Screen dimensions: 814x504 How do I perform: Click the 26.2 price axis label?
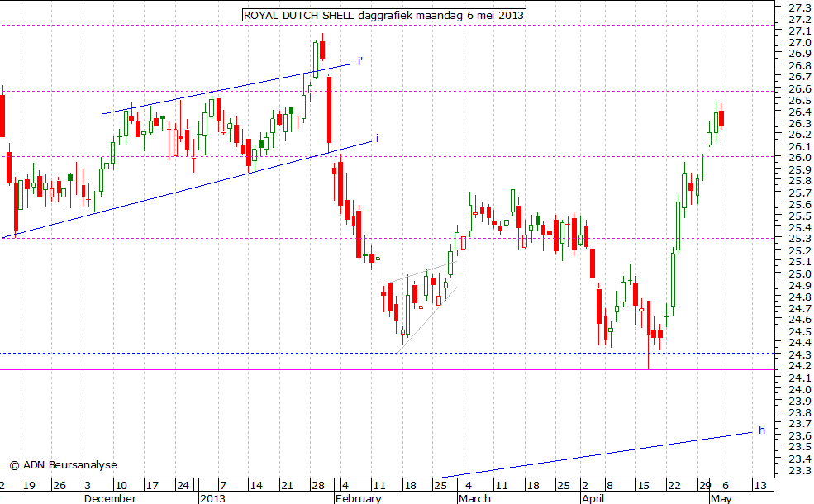pos(799,135)
